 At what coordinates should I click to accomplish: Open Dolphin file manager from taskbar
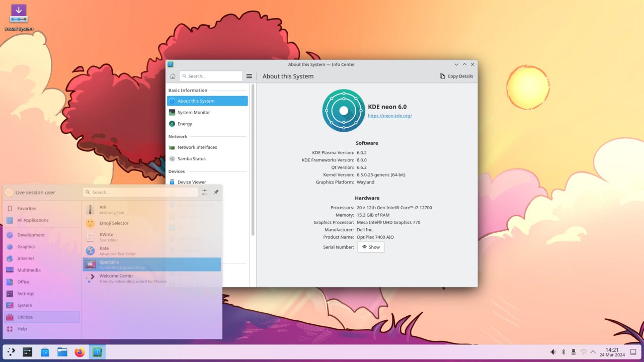62,352
